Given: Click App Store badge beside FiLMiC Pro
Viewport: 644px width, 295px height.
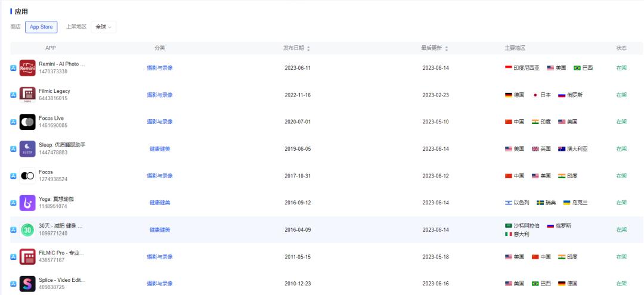Looking at the screenshot, I should click(13, 257).
